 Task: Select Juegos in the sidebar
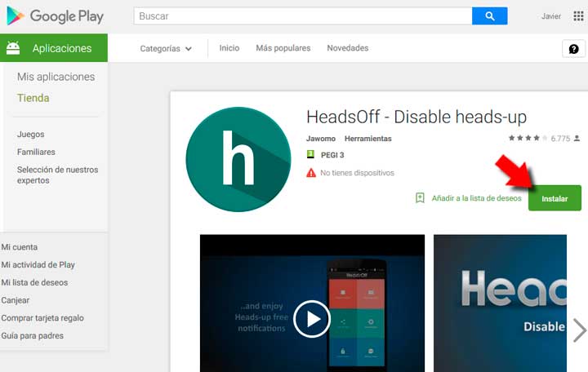(31, 135)
